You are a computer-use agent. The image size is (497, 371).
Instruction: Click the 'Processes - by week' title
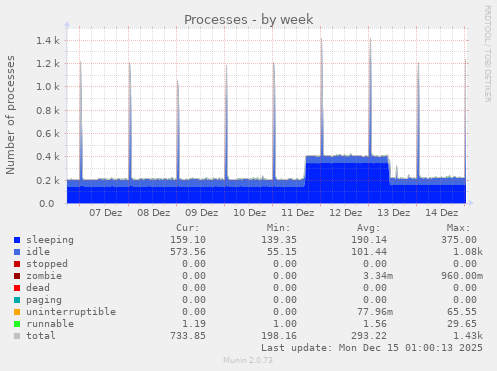click(249, 19)
